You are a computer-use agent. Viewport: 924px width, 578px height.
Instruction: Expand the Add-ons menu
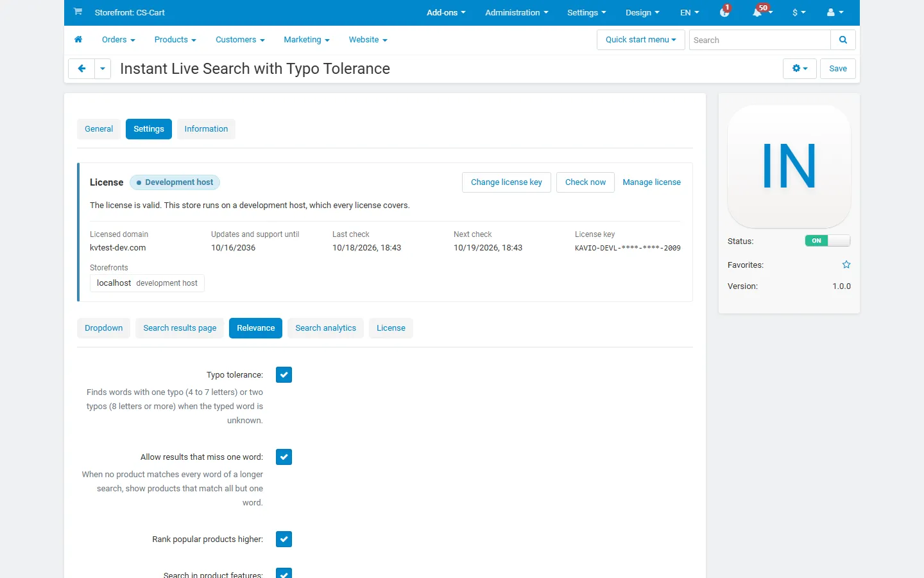(446, 12)
